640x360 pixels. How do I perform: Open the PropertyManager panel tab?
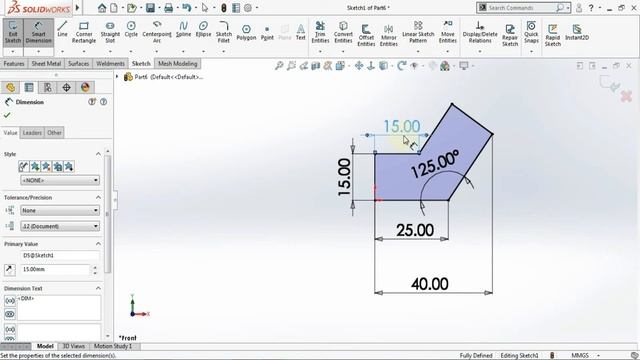coord(29,87)
